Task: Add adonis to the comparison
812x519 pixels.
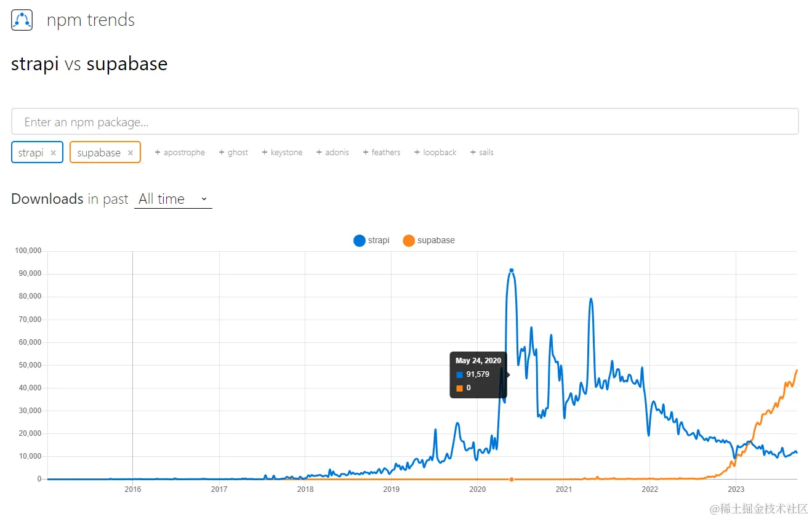Action: 332,153
